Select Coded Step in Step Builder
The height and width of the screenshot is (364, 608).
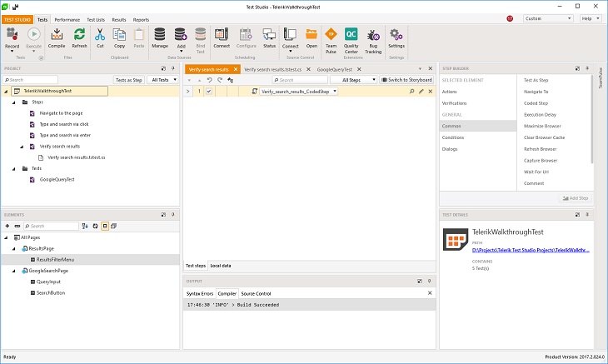pyautogui.click(x=536, y=103)
